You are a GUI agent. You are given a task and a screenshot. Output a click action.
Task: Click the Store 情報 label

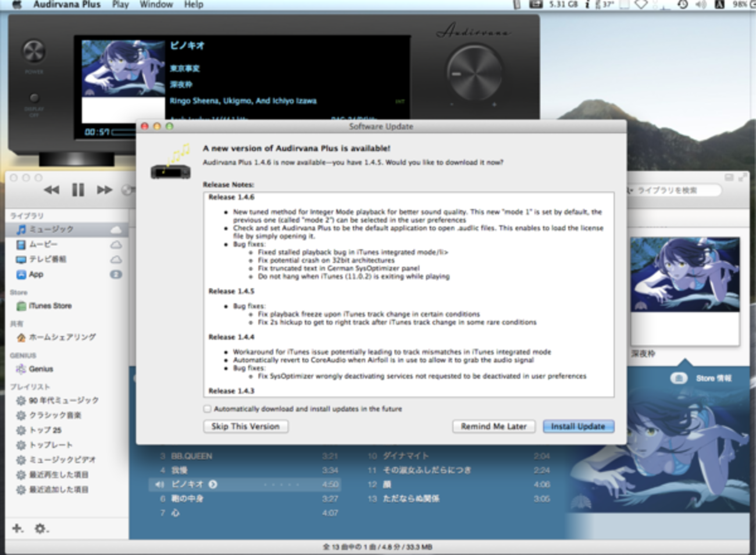(x=714, y=378)
